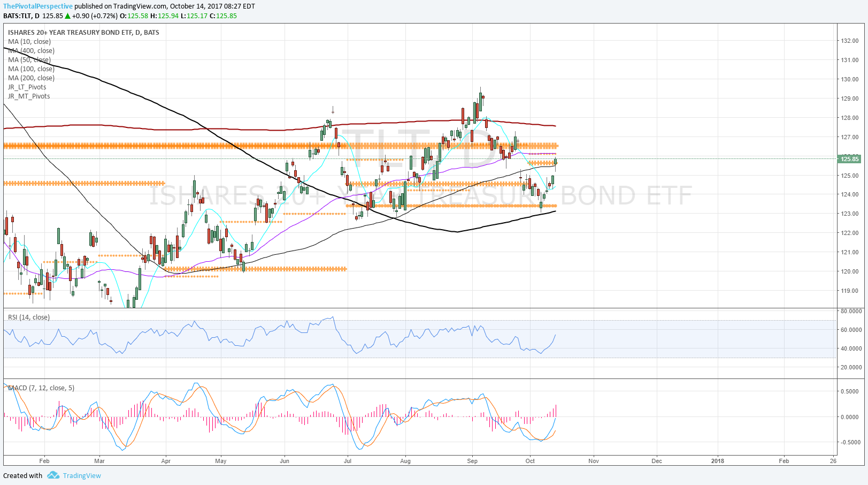Image resolution: width=868 pixels, height=485 pixels.
Task: Click the C:125.85 close value
Action: [x=223, y=16]
